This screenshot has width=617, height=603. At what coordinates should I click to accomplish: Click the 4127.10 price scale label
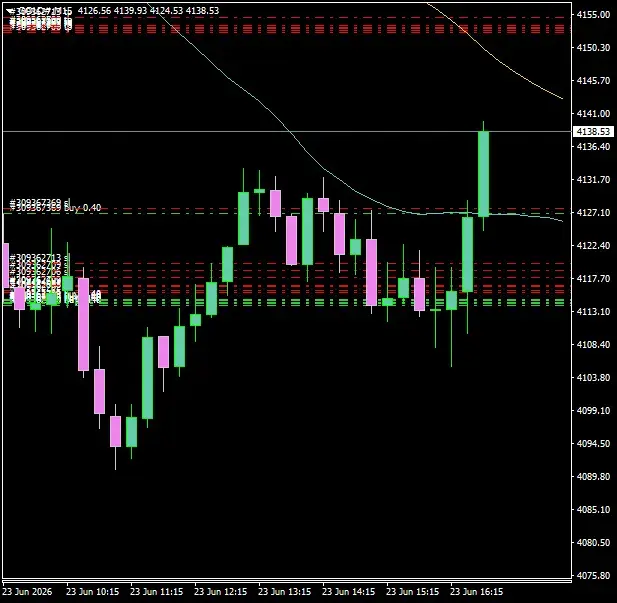click(x=593, y=213)
